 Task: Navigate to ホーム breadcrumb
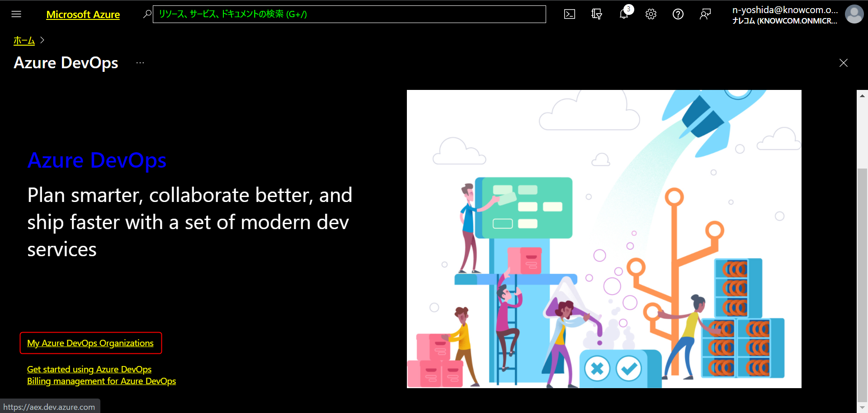[24, 41]
